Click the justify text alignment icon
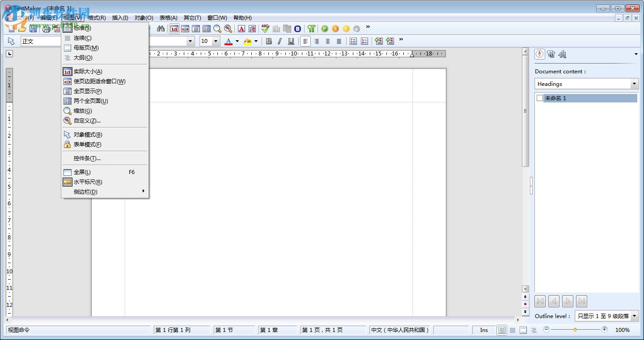Screen dimensions: 644x340 (339, 41)
